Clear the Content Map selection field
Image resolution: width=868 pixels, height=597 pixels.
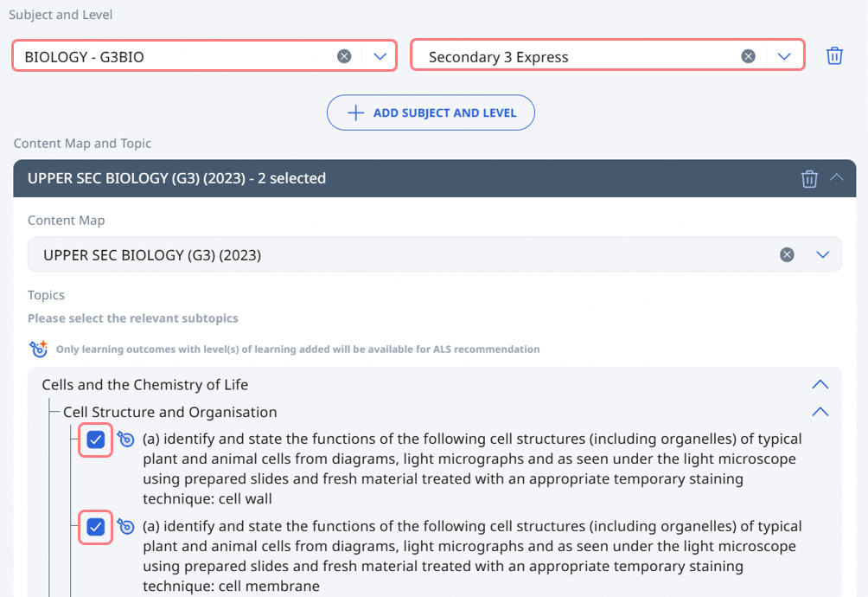coord(787,254)
